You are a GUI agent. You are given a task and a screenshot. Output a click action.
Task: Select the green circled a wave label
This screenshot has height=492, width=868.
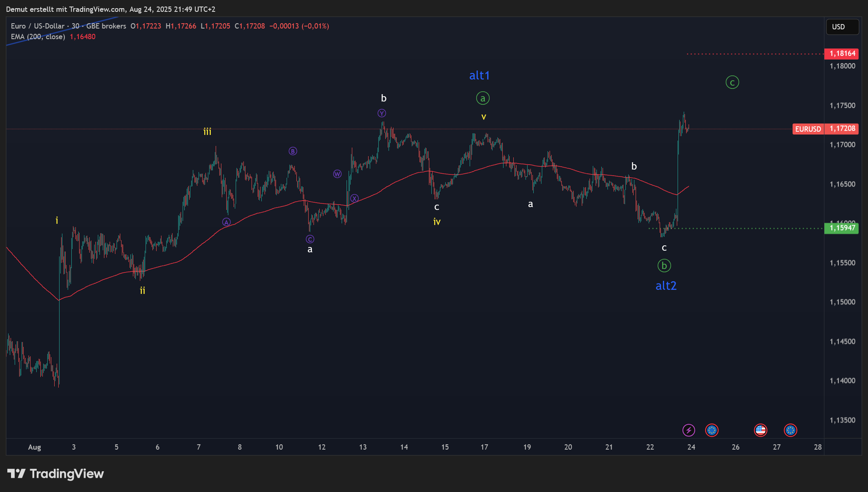pos(483,98)
